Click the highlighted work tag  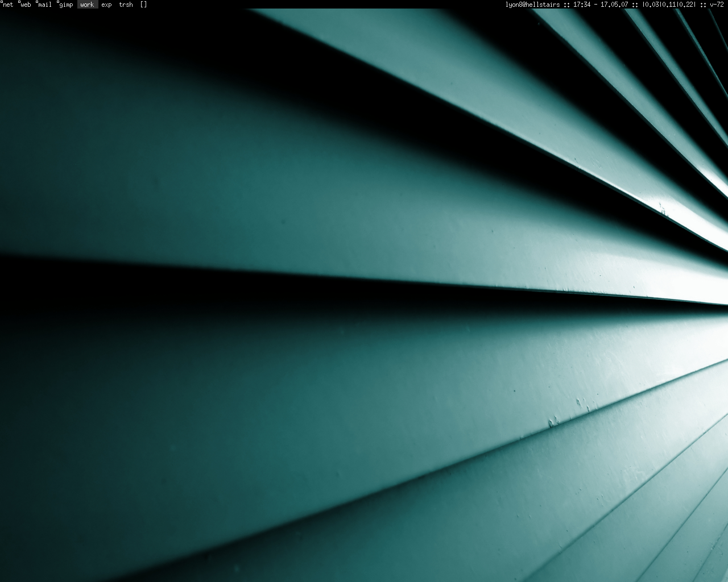pyautogui.click(x=87, y=5)
